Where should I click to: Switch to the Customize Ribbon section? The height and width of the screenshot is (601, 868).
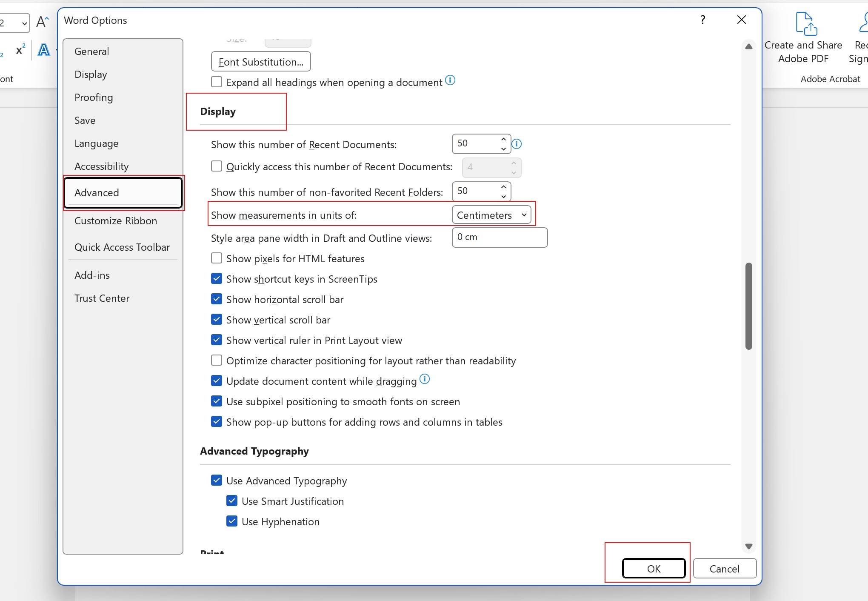116,220
